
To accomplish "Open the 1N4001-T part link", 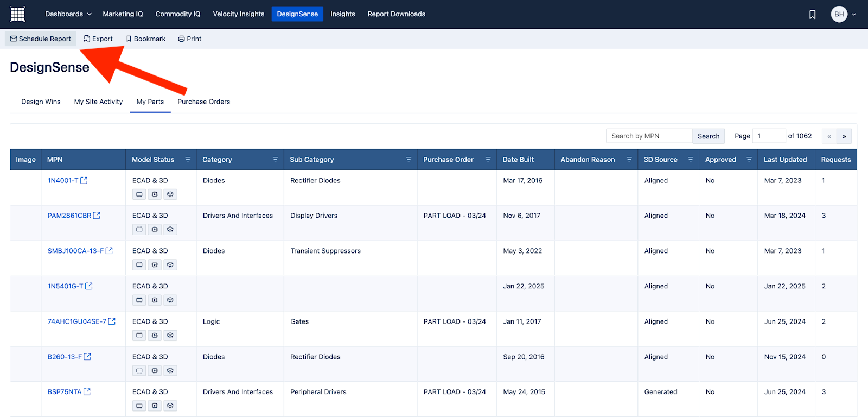I will (x=63, y=180).
